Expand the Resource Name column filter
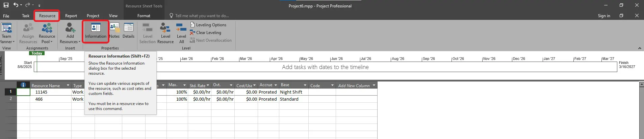Screen dimensions: 644x139 click(x=68, y=85)
